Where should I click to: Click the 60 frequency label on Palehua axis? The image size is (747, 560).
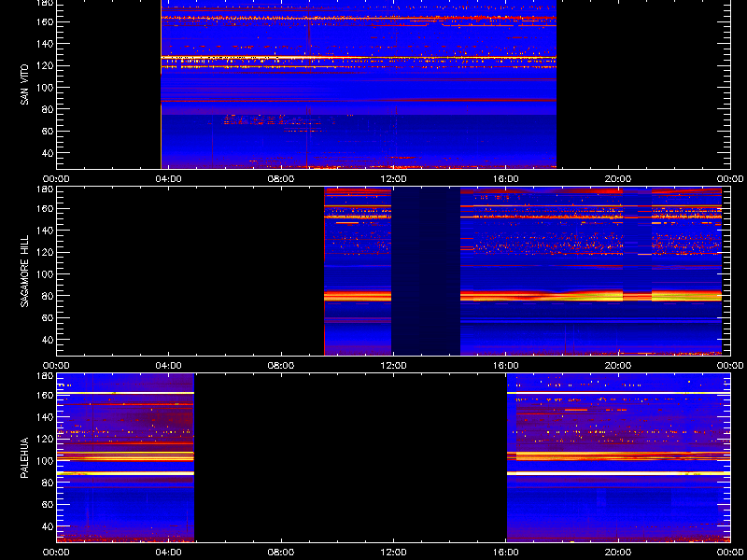pyautogui.click(x=48, y=504)
